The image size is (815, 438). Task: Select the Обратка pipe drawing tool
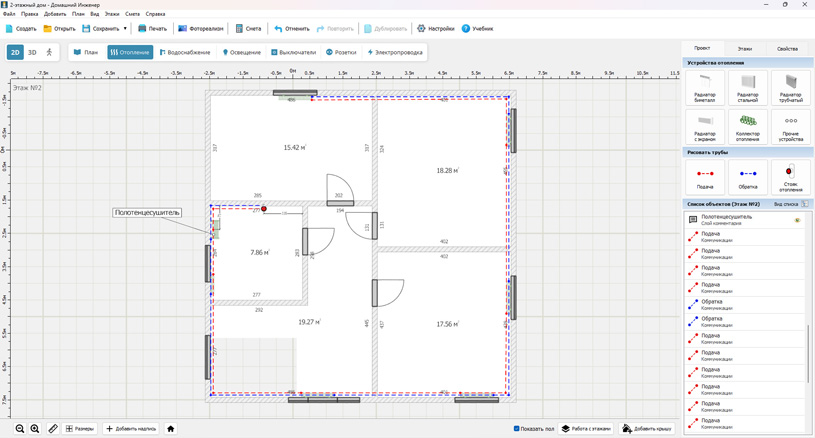pyautogui.click(x=748, y=177)
